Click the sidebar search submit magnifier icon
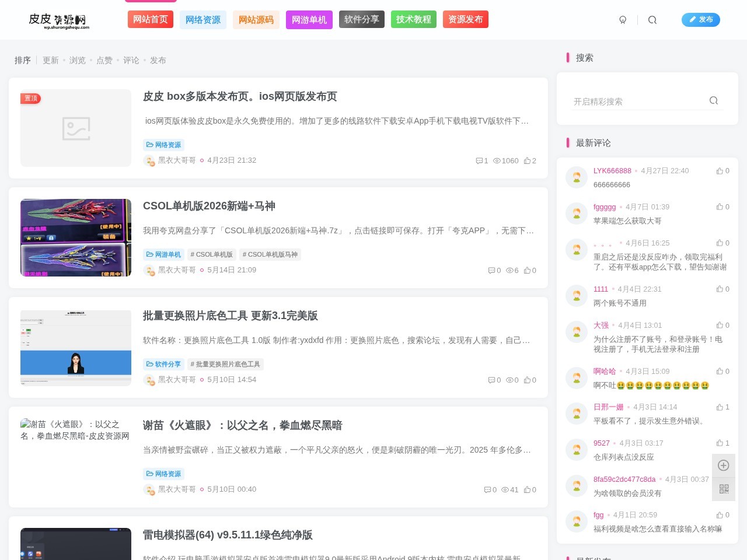747x560 pixels. (x=714, y=100)
